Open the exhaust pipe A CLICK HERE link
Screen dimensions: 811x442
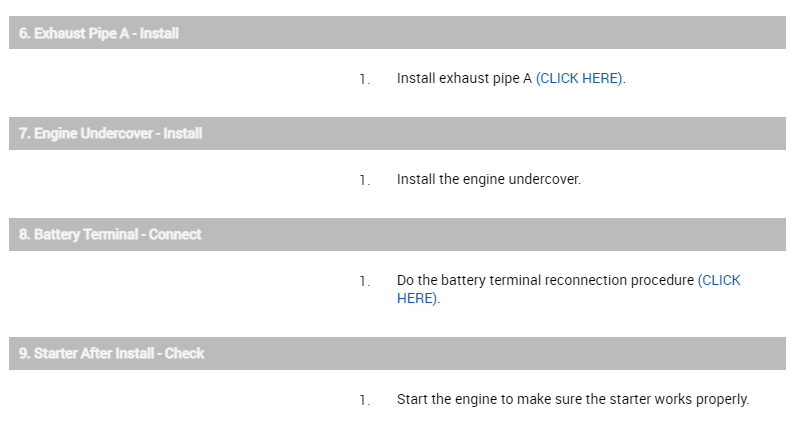click(580, 79)
